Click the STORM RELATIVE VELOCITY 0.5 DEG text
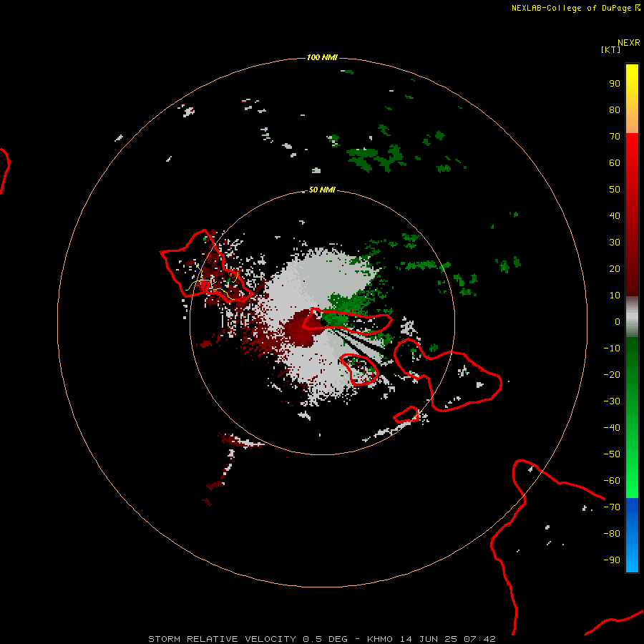 pyautogui.click(x=248, y=639)
